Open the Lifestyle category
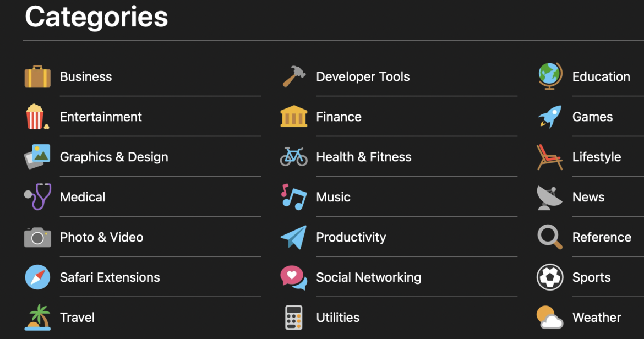The height and width of the screenshot is (339, 644). pos(597,157)
